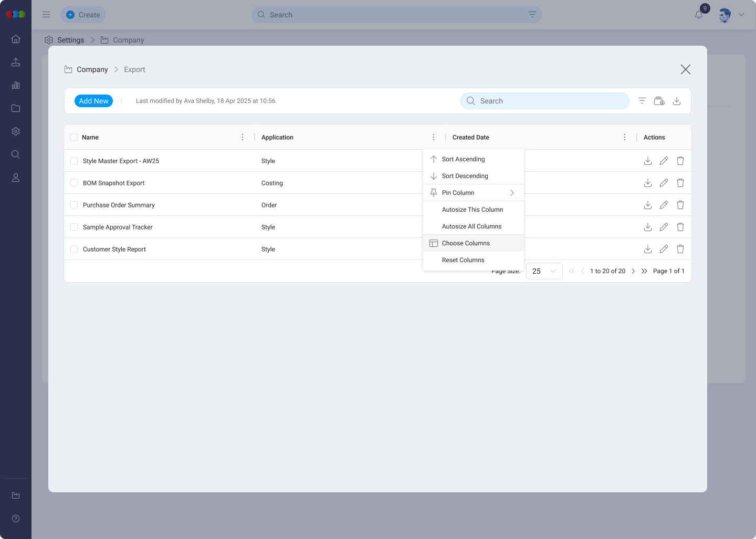Check the Sample Approval Tracker row checkbox
Image resolution: width=756 pixels, height=539 pixels.
pos(74,227)
